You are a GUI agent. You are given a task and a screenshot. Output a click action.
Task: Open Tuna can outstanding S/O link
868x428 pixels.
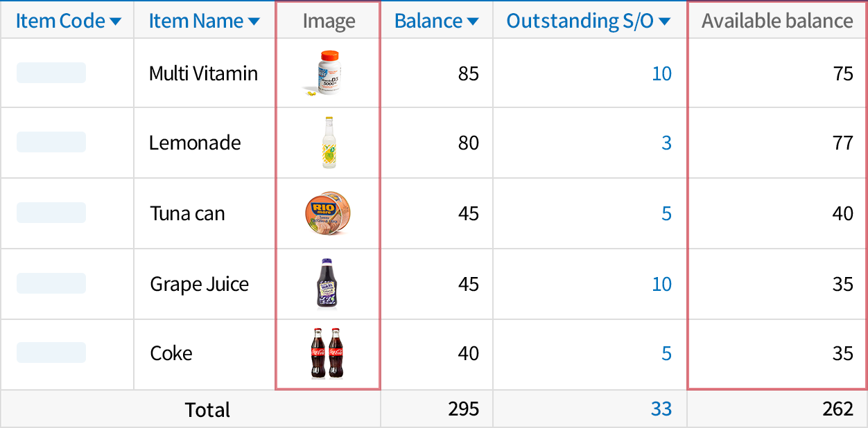pyautogui.click(x=666, y=213)
